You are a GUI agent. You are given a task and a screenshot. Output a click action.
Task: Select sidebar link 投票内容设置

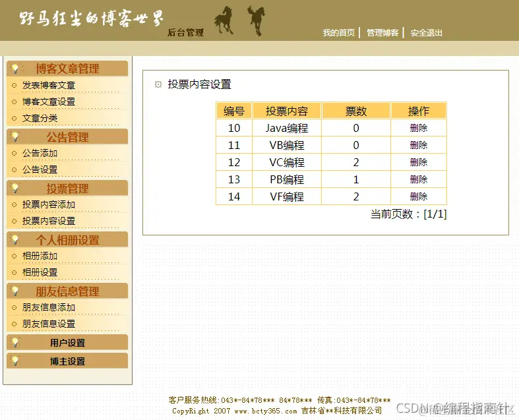pyautogui.click(x=49, y=221)
